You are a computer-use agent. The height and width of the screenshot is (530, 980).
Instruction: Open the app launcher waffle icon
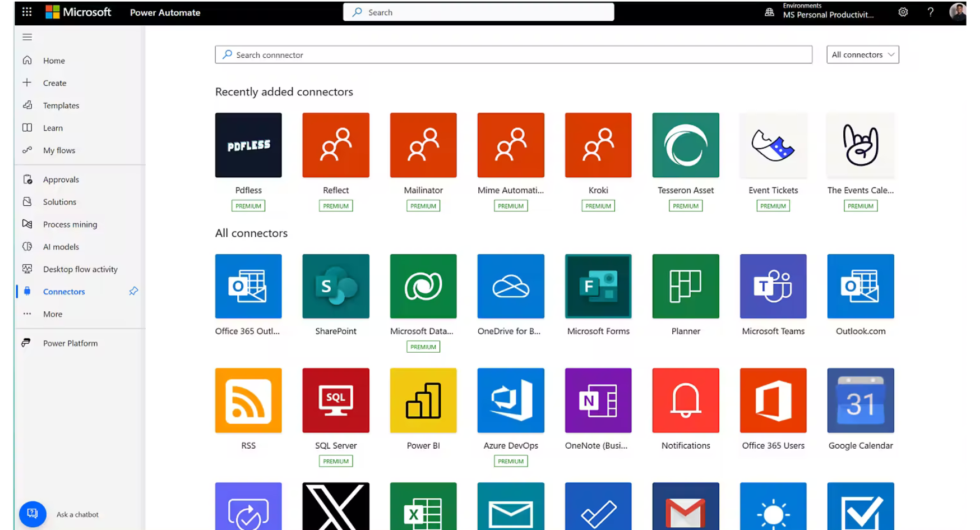tap(27, 12)
